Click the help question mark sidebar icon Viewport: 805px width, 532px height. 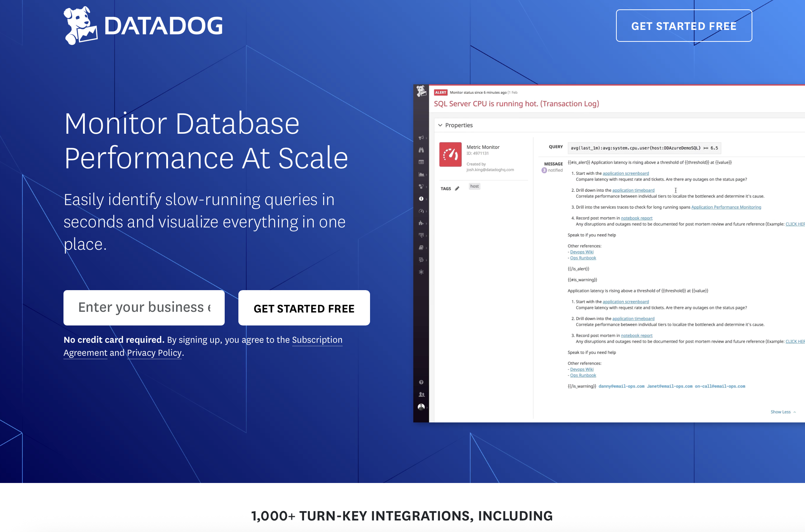tap(421, 382)
